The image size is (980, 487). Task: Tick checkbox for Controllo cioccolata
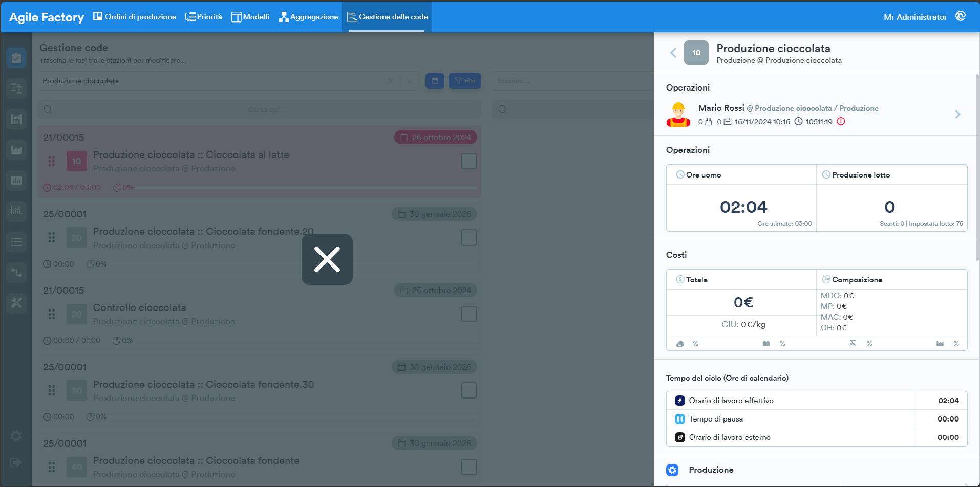tap(469, 314)
